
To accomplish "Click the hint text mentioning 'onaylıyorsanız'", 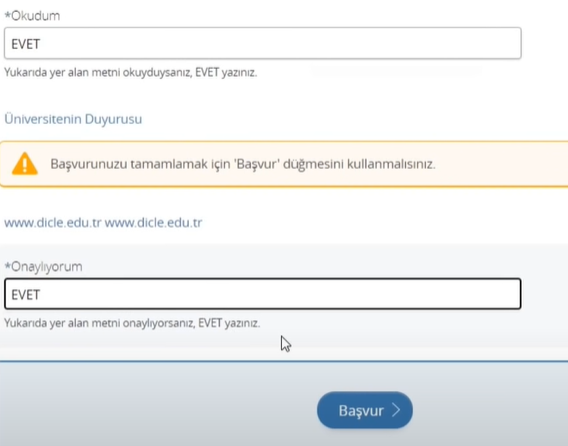I will (x=132, y=323).
